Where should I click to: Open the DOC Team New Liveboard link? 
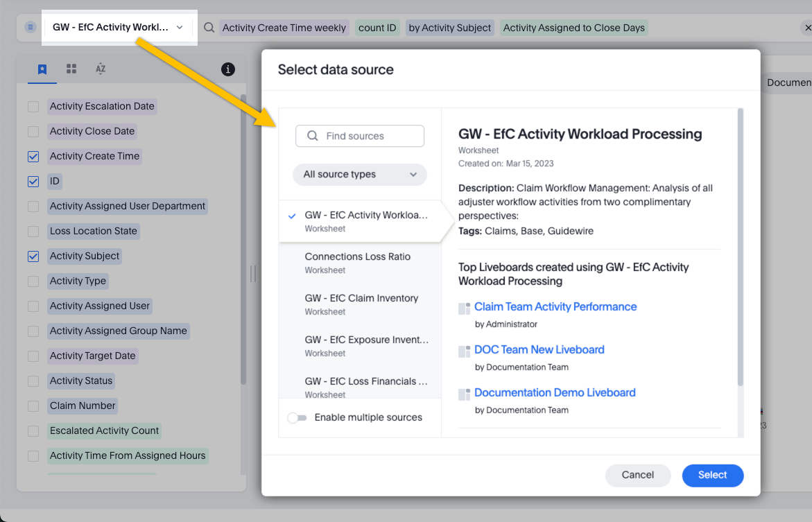coord(539,349)
